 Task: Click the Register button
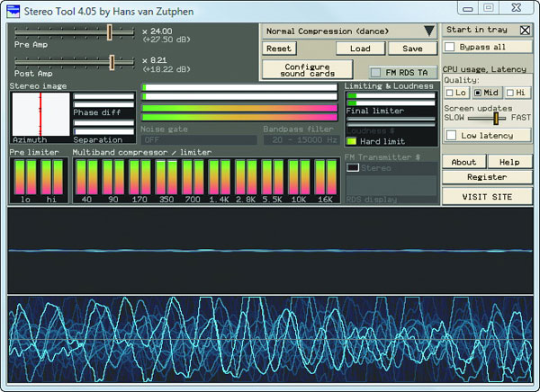pos(487,177)
